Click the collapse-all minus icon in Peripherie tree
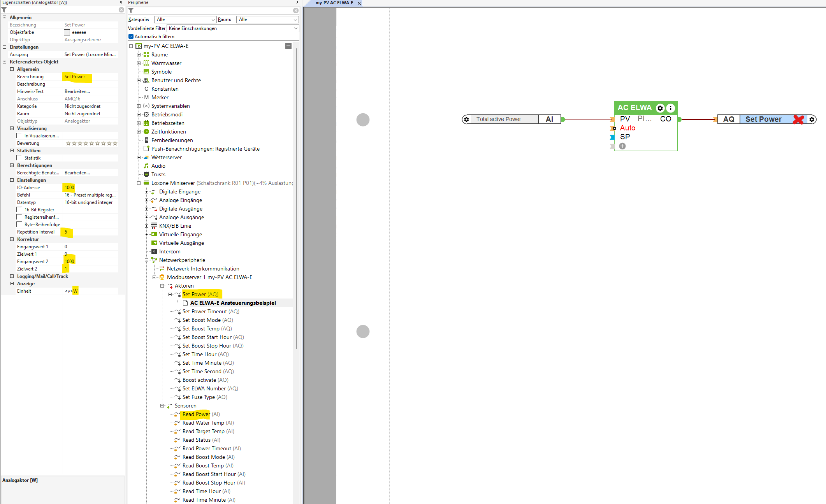This screenshot has width=826, height=504. tap(288, 46)
